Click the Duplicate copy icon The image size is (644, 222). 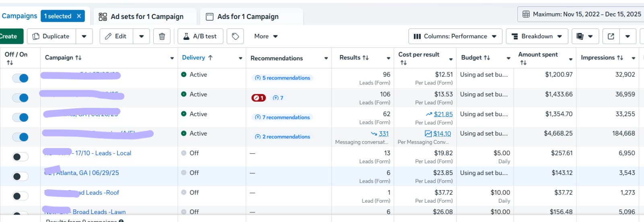pos(36,36)
